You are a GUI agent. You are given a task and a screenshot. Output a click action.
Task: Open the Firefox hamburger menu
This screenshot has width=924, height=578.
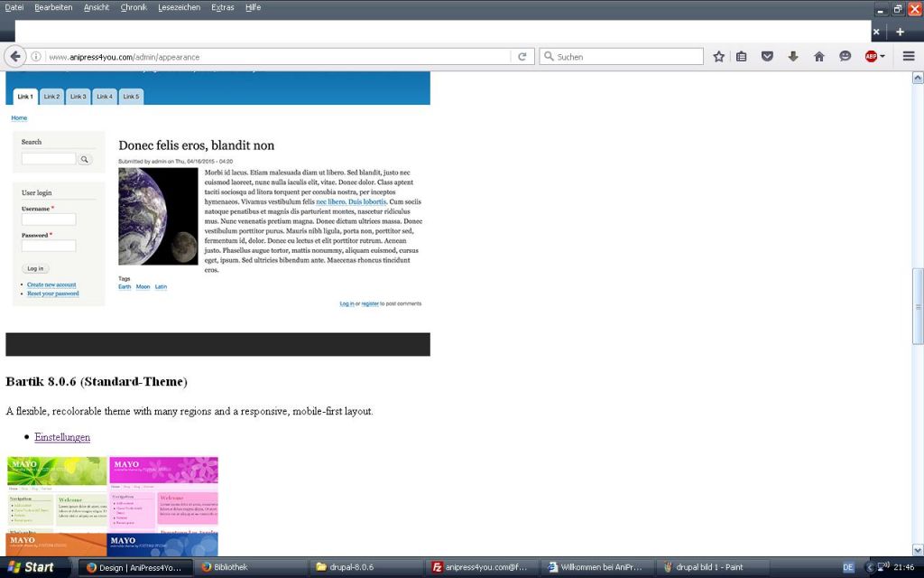(x=908, y=56)
